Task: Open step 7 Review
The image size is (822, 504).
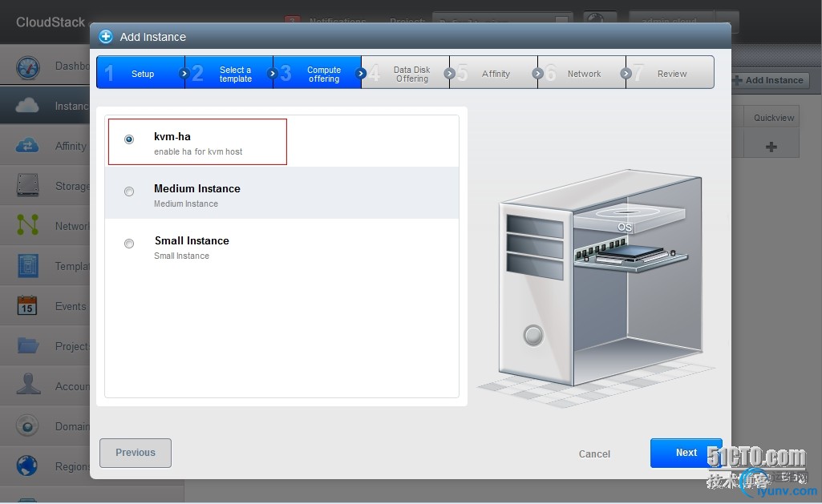Action: pyautogui.click(x=670, y=72)
